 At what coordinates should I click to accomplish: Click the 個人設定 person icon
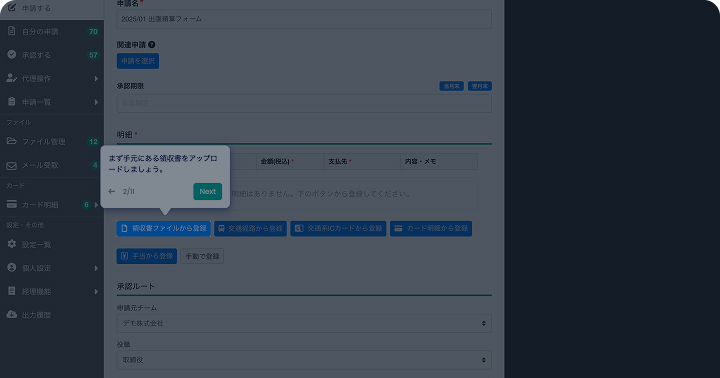coord(11,267)
